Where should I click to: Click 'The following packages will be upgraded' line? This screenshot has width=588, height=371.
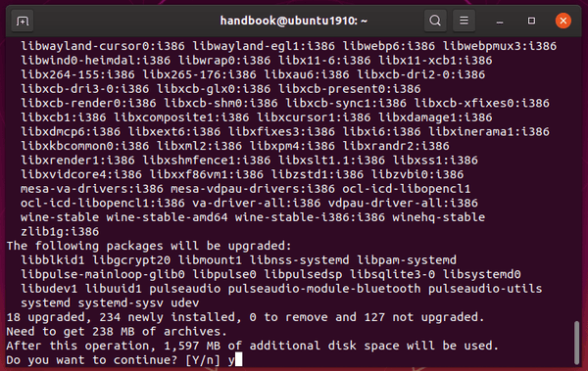149,247
